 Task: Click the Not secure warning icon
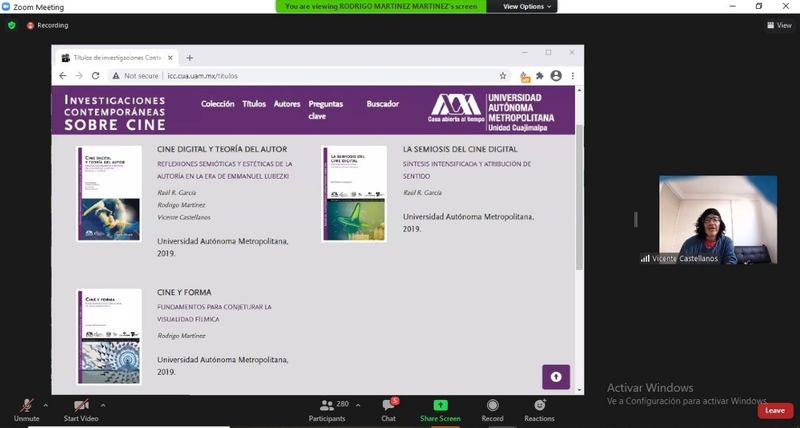[x=116, y=75]
